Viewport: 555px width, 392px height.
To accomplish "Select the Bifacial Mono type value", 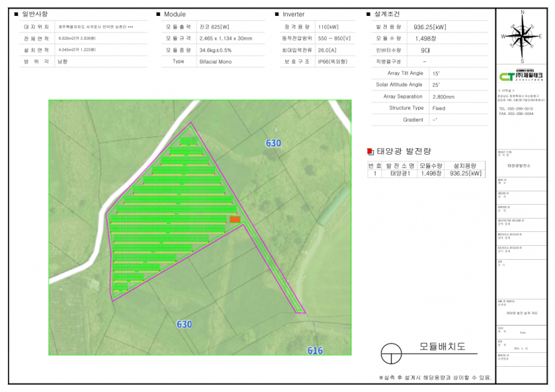I will coord(215,61).
